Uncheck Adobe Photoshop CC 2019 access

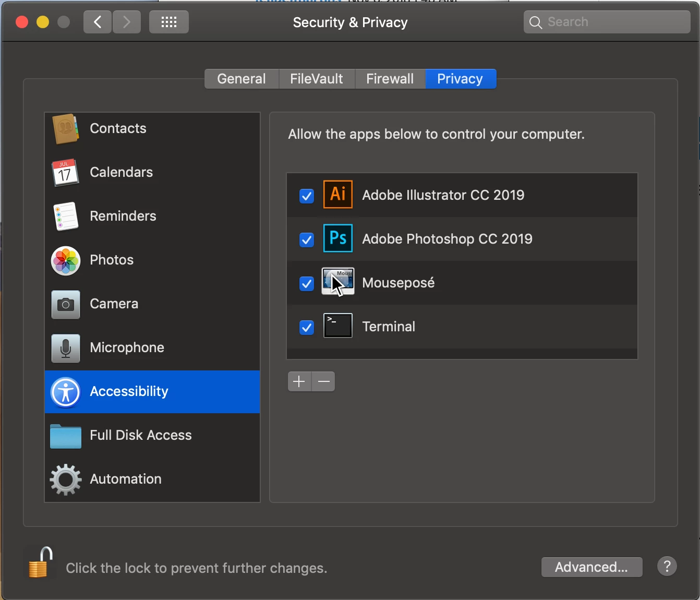click(307, 240)
